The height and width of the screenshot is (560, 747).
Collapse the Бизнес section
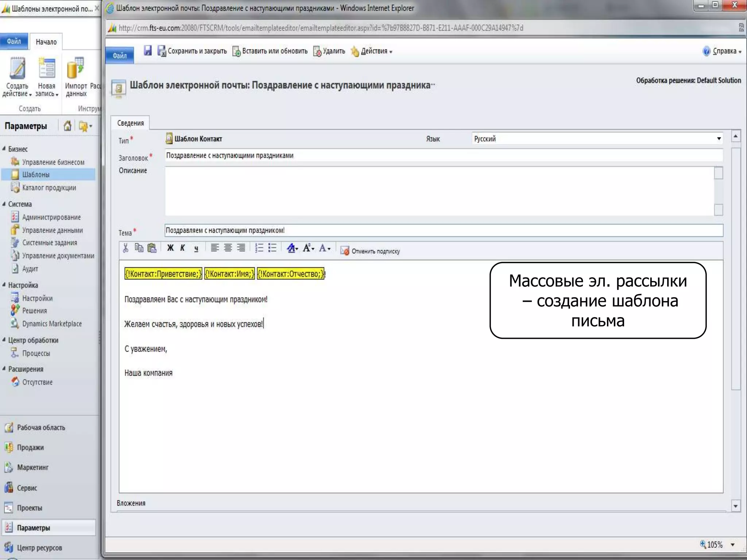tap(4, 149)
